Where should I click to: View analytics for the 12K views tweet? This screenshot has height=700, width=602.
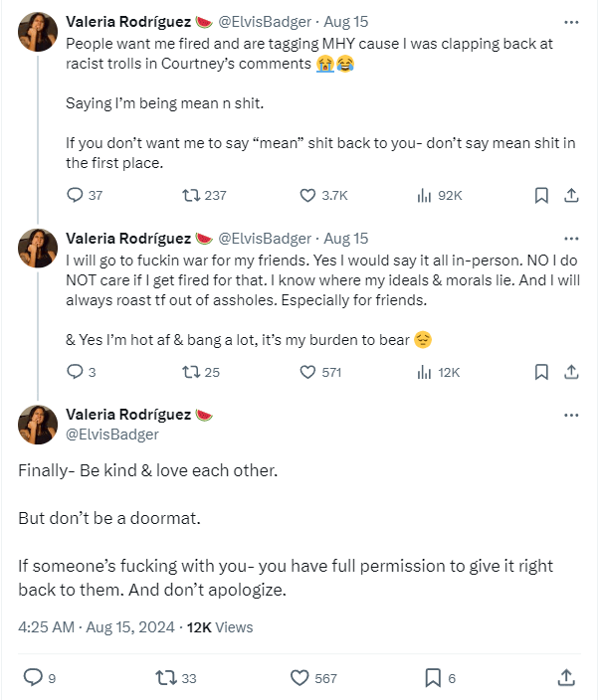(423, 372)
